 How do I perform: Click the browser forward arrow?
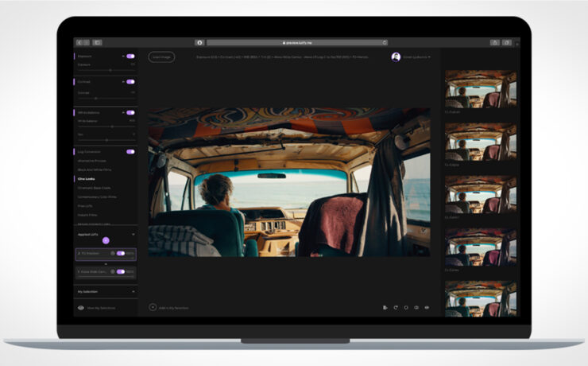point(87,43)
